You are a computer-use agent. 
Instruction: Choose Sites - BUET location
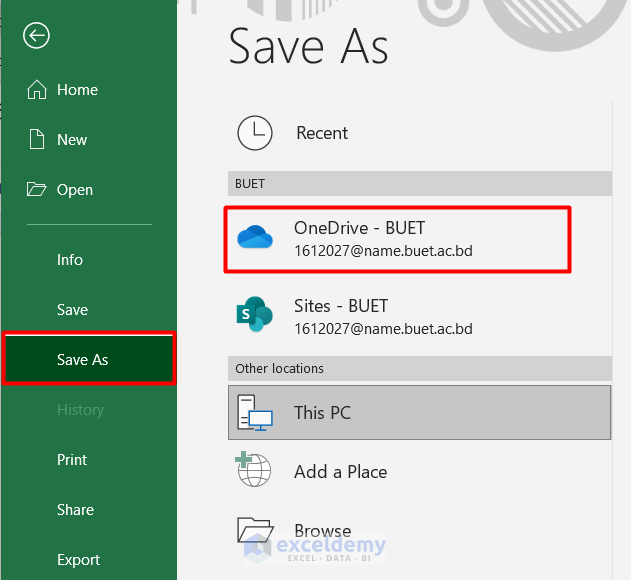[x=420, y=316]
